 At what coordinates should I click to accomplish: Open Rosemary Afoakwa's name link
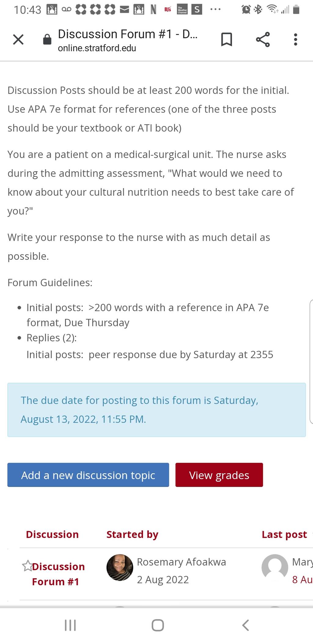182,562
